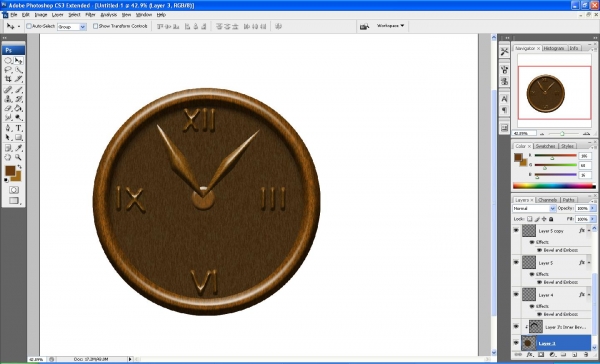Collapse effects of Layer 5 copy
600x364 pixels.
tap(589, 230)
